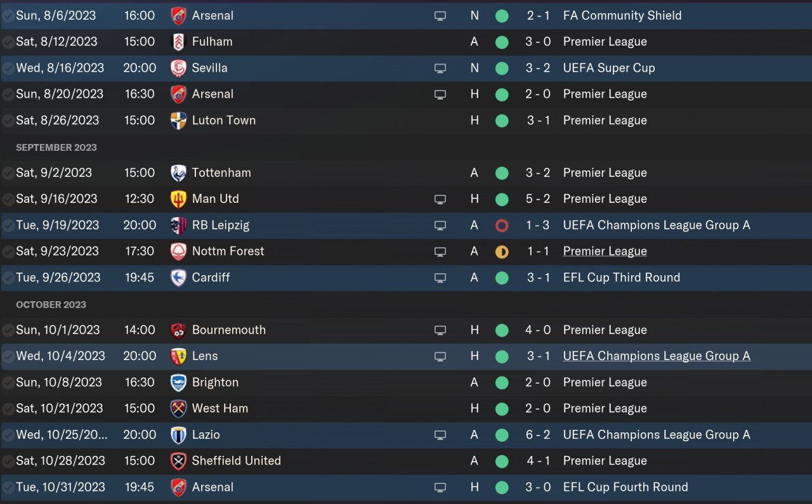Image resolution: width=812 pixels, height=504 pixels.
Task: Open the 6 - 2 Lazio match result
Action: (539, 435)
